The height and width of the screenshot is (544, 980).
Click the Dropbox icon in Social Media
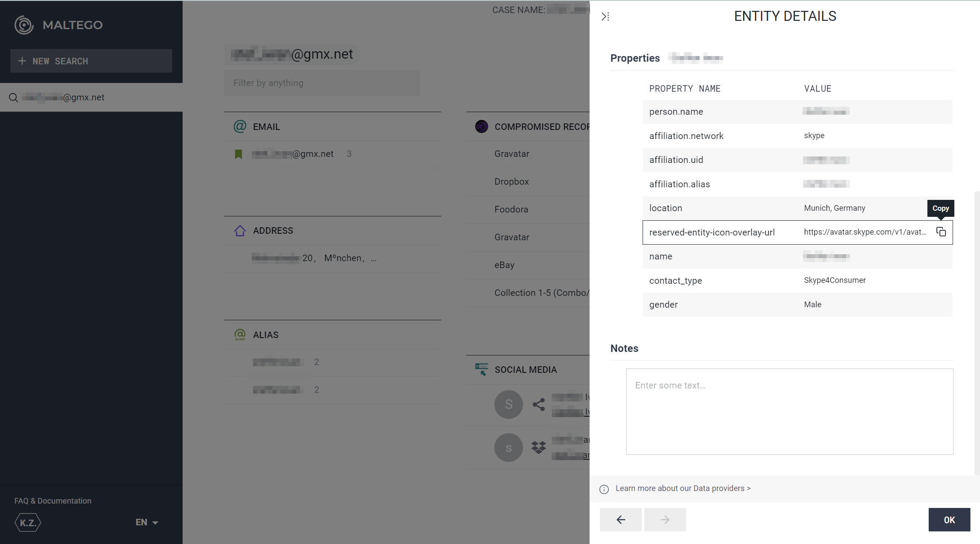539,447
